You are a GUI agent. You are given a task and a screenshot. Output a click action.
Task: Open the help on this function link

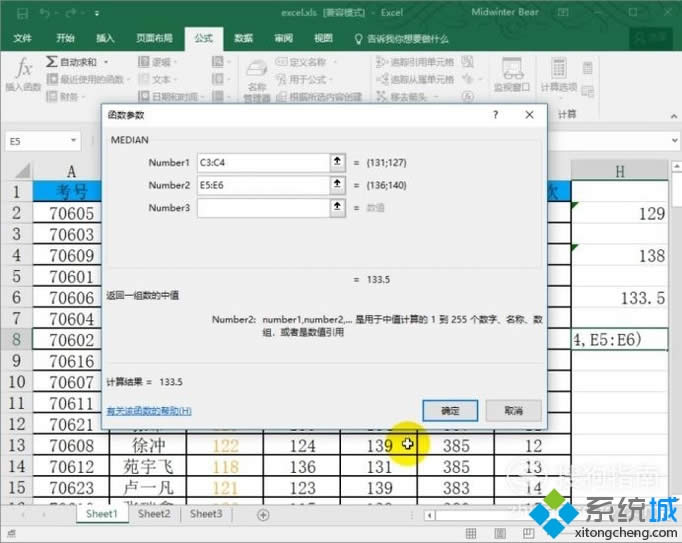tap(149, 411)
